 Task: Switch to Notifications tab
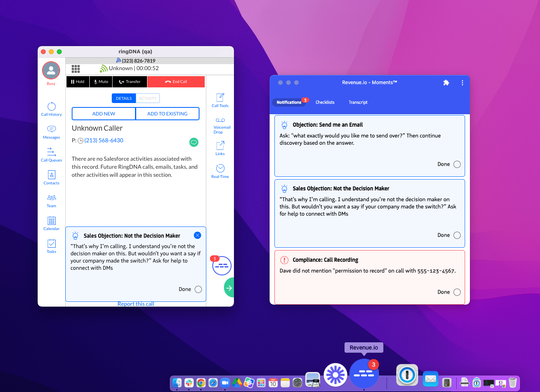click(289, 102)
